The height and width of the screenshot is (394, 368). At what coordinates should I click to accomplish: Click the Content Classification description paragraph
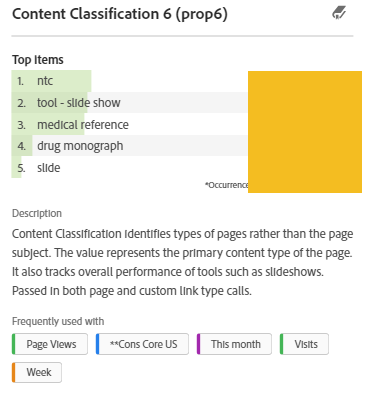tap(182, 262)
